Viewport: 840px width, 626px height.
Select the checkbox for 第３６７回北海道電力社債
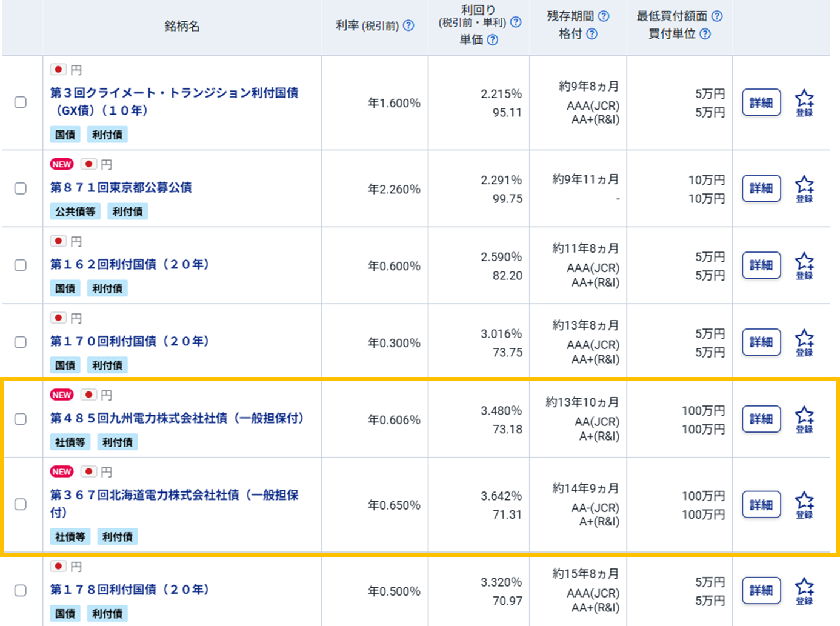click(x=21, y=504)
